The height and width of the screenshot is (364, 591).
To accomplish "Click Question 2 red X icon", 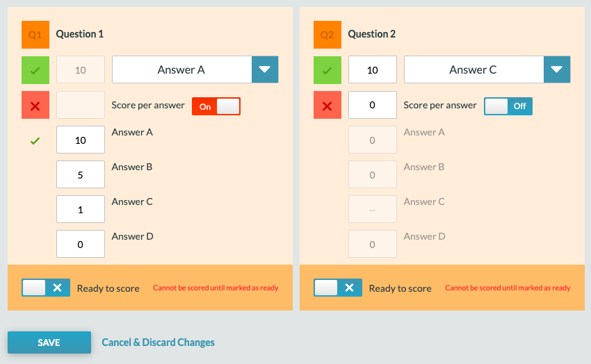I will [327, 106].
